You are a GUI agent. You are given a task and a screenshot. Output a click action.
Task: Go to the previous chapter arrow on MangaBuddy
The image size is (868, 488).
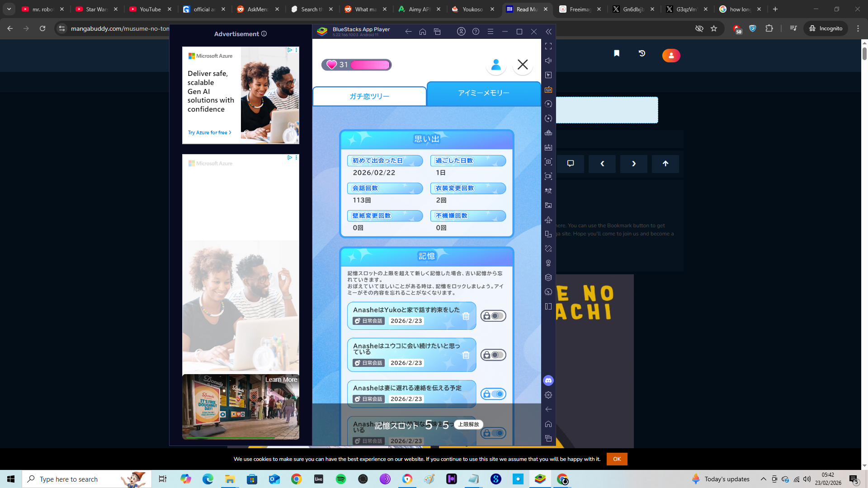[602, 164]
